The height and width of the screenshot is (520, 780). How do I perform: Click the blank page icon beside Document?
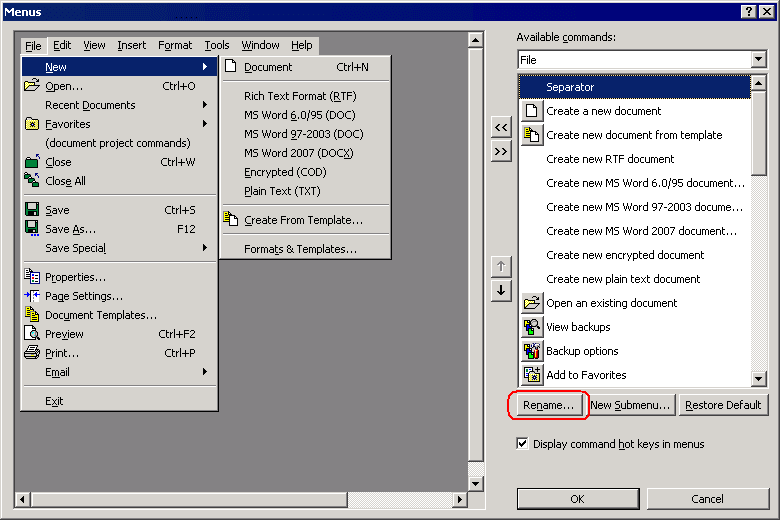(x=230, y=66)
